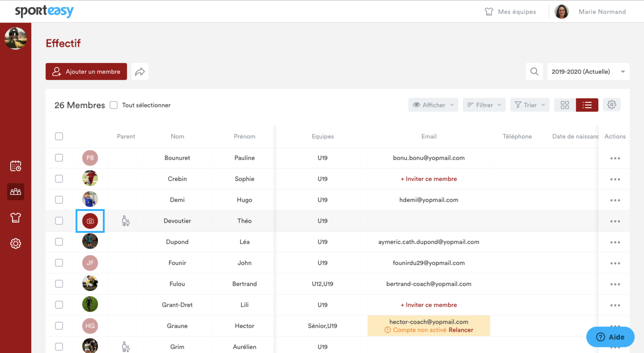This screenshot has width=644, height=353.
Task: Click the team photo at sidebar top
Action: (x=15, y=38)
